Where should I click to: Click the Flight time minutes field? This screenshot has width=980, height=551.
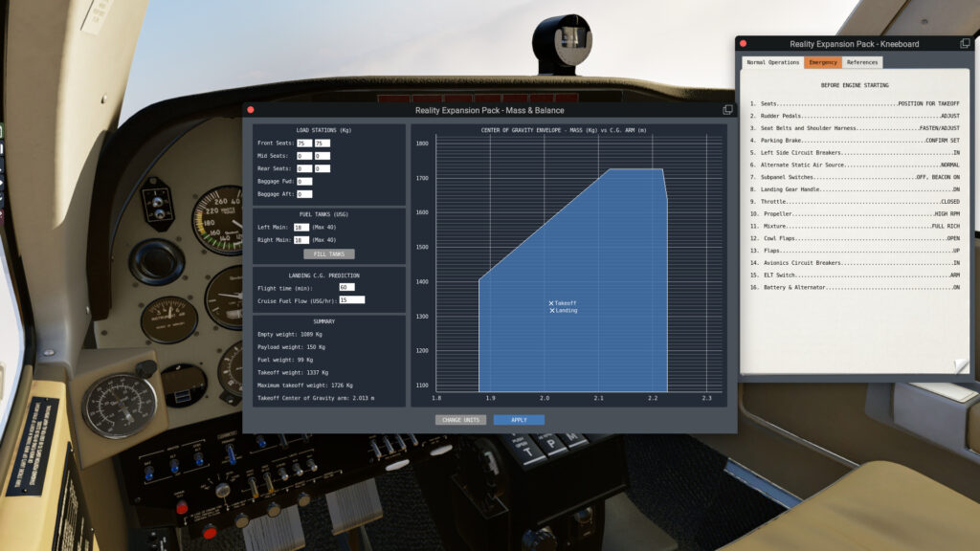pyautogui.click(x=346, y=287)
